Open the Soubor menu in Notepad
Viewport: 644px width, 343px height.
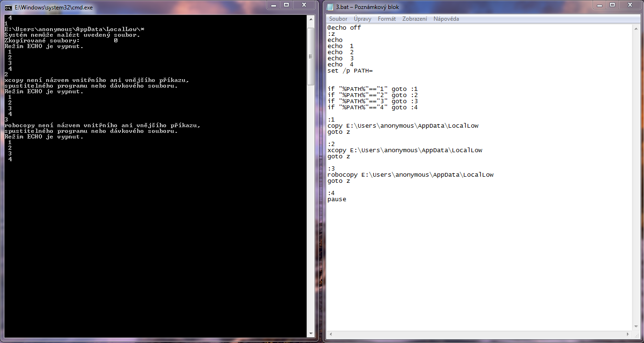(338, 19)
